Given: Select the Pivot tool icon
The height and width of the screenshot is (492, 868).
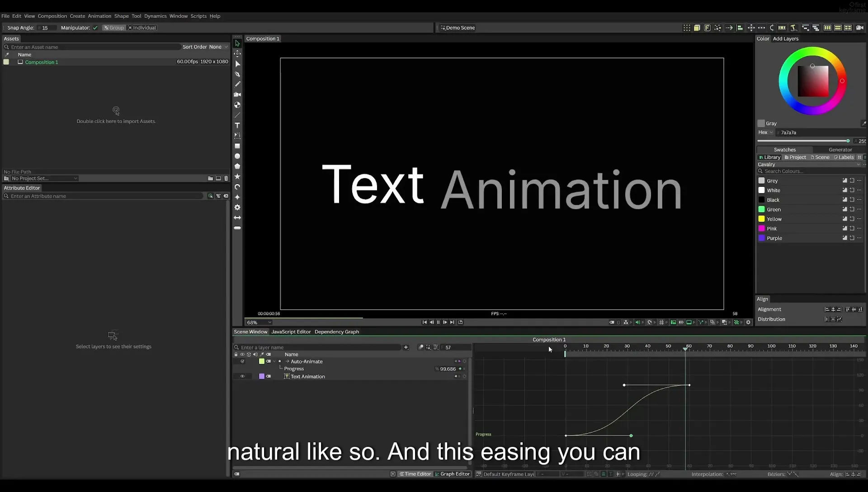Looking at the screenshot, I should 237,54.
